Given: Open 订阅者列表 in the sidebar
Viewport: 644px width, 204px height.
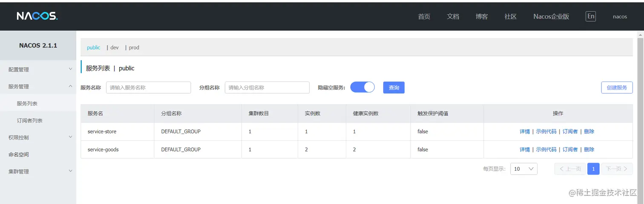Looking at the screenshot, I should [x=30, y=120].
